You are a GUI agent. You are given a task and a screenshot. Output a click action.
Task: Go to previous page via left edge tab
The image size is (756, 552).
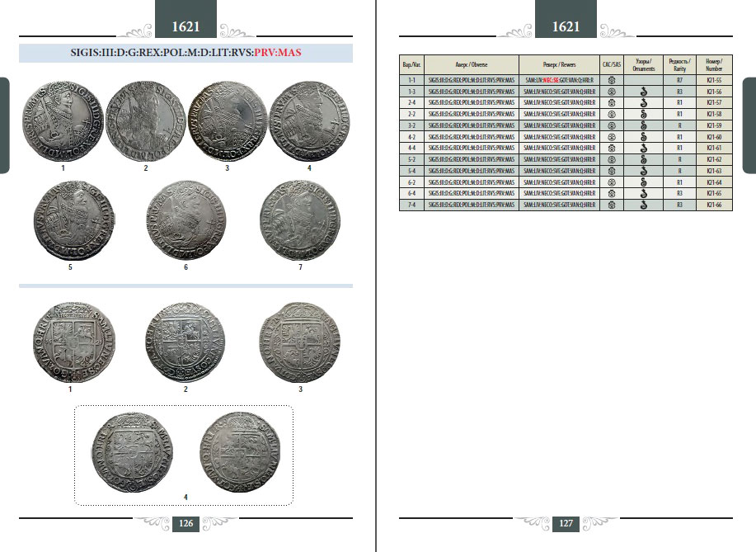coord(4,125)
